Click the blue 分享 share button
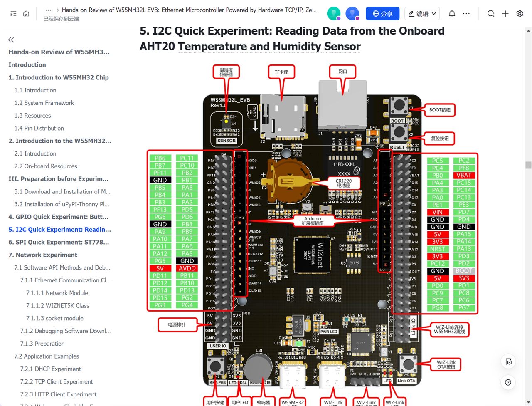The image size is (532, 406). point(382,14)
